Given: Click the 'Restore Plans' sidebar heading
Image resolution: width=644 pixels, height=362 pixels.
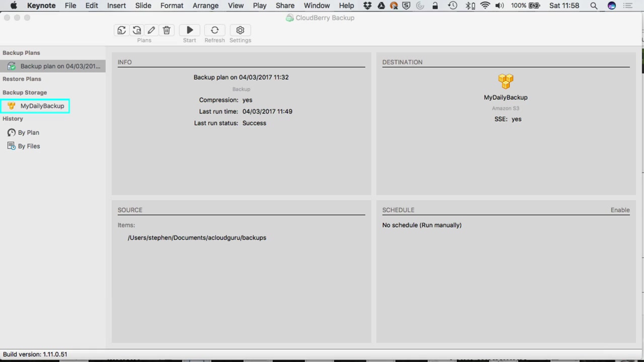Looking at the screenshot, I should pos(22,79).
